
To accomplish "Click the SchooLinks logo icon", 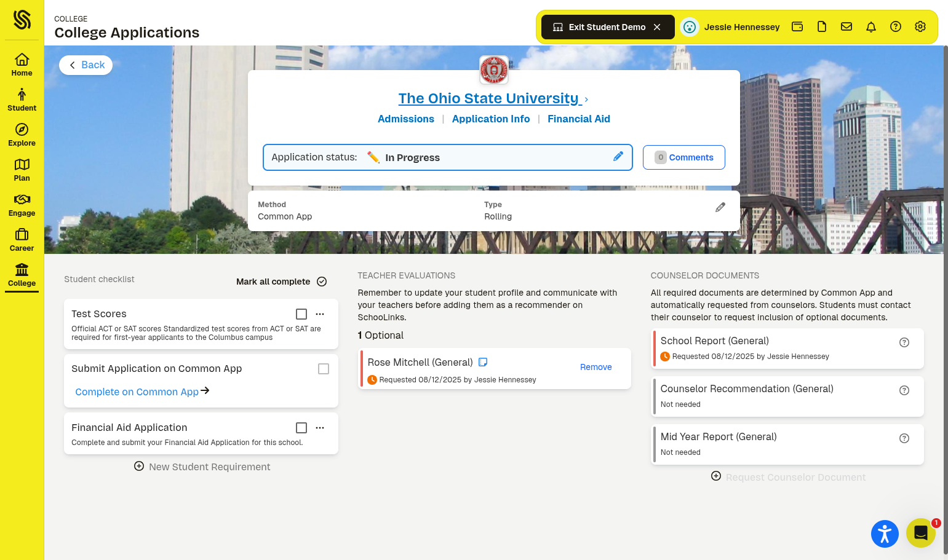I will [x=22, y=20].
